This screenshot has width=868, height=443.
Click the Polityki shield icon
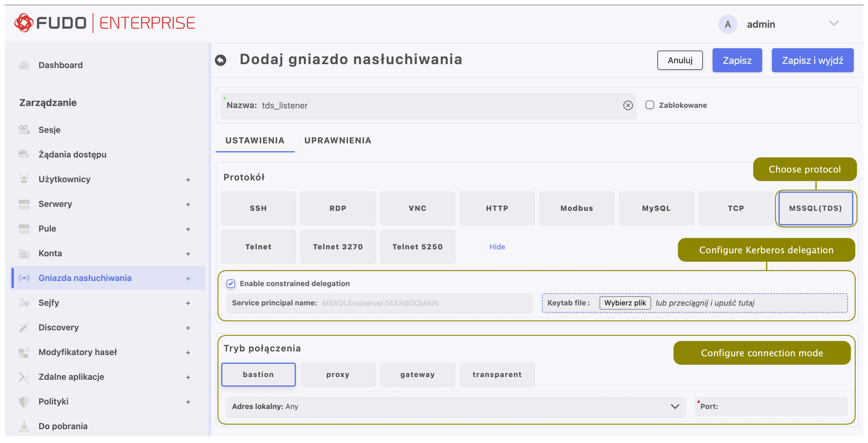coord(24,401)
